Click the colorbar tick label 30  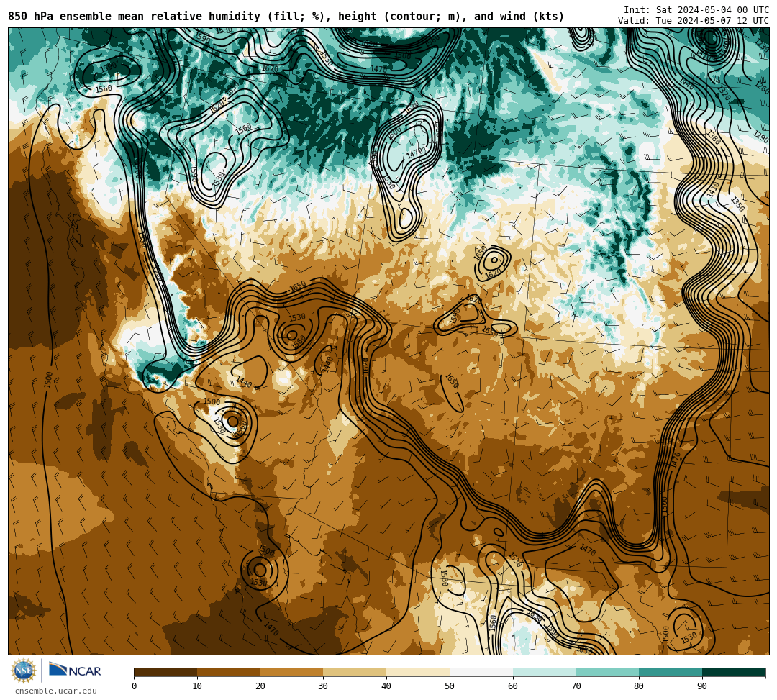(323, 686)
